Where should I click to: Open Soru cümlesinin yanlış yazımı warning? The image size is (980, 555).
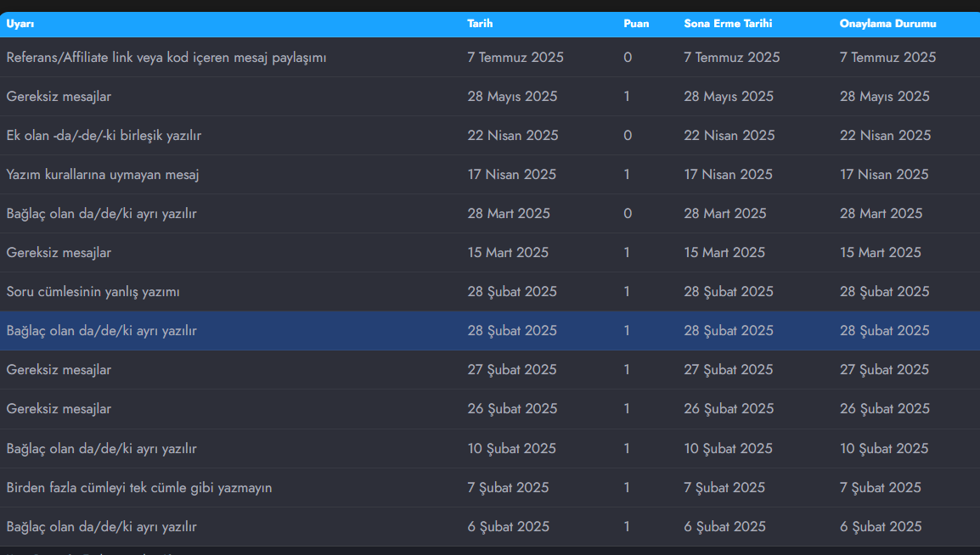[93, 292]
